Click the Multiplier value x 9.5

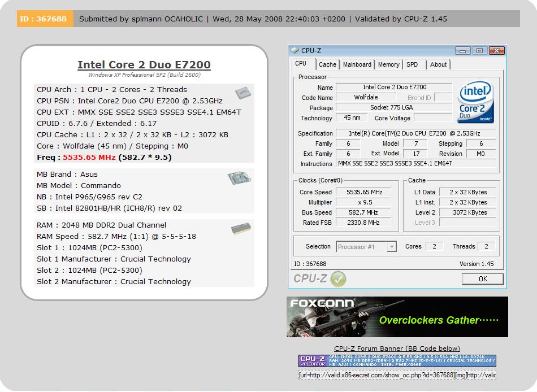coord(363,202)
